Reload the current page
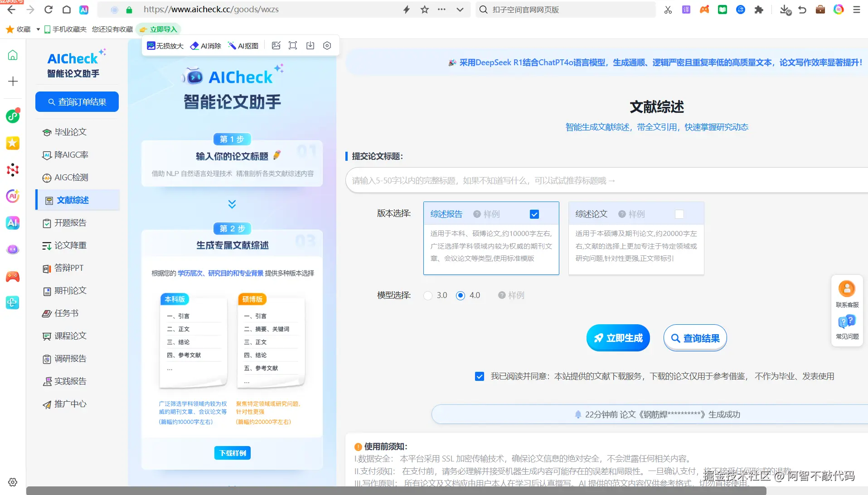The width and height of the screenshot is (868, 495). [x=48, y=10]
